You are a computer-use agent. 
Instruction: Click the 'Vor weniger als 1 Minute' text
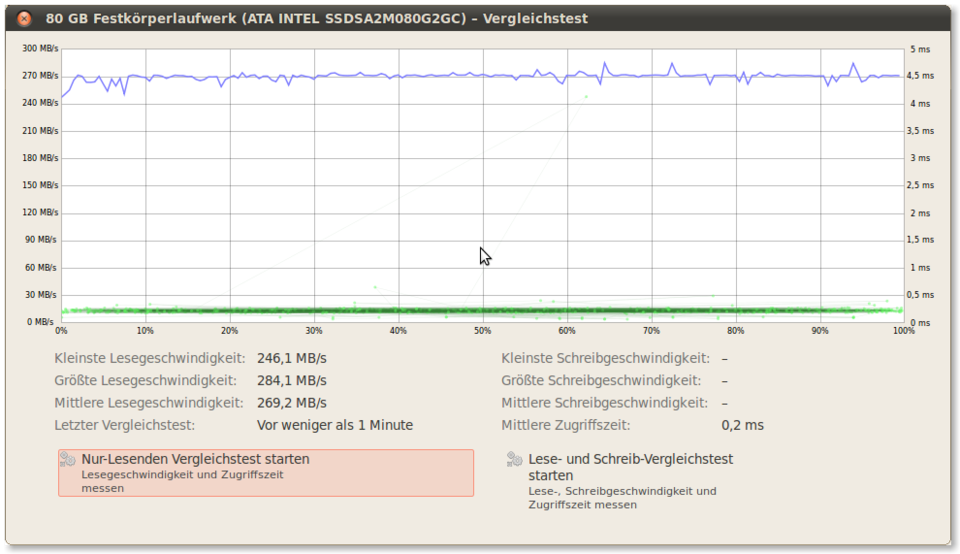334,425
